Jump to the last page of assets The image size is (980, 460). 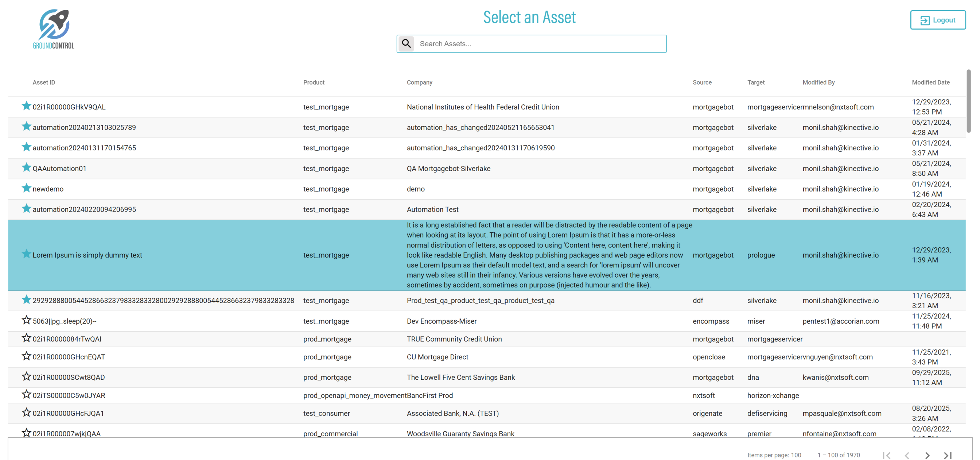[x=948, y=455]
